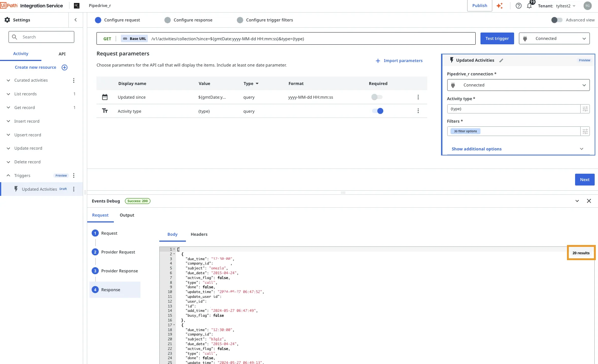598x364 pixels.
Task: Open the Updated since row options menu
Action: click(x=418, y=97)
